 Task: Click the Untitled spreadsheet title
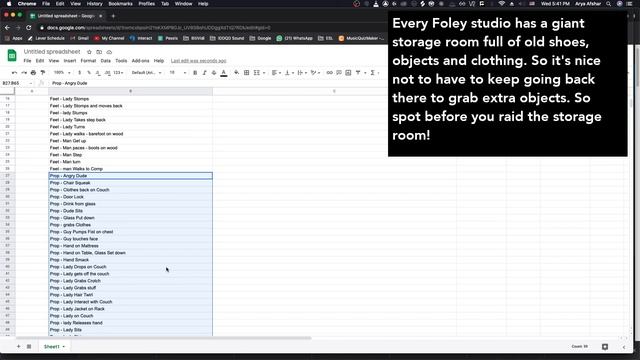click(52, 52)
